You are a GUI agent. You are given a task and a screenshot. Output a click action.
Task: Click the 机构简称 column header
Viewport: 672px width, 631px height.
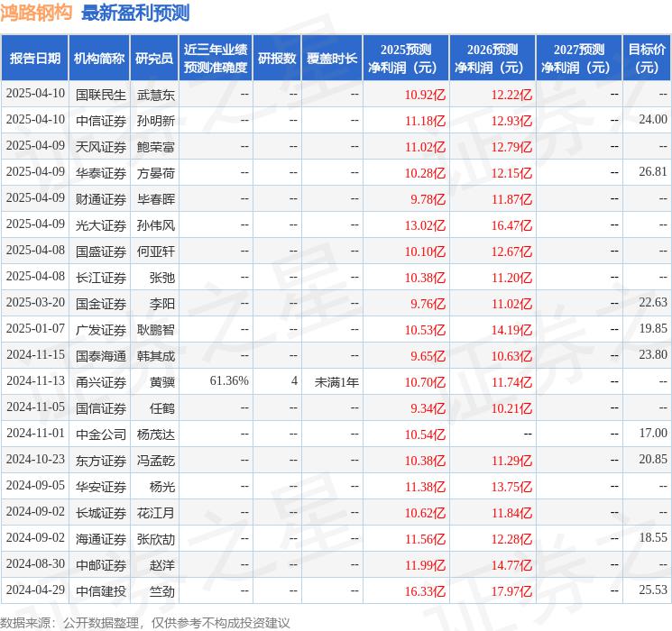click(x=99, y=59)
